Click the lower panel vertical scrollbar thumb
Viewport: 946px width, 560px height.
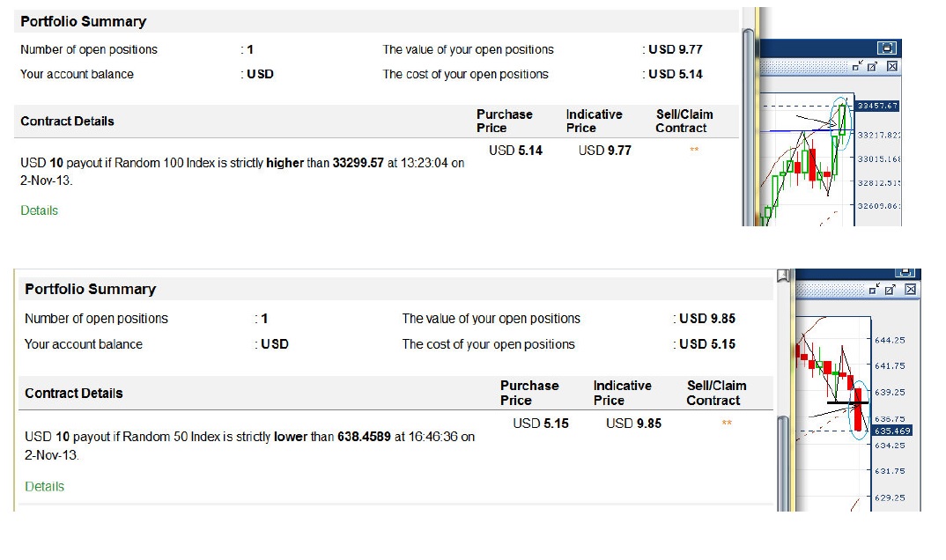[x=783, y=463]
